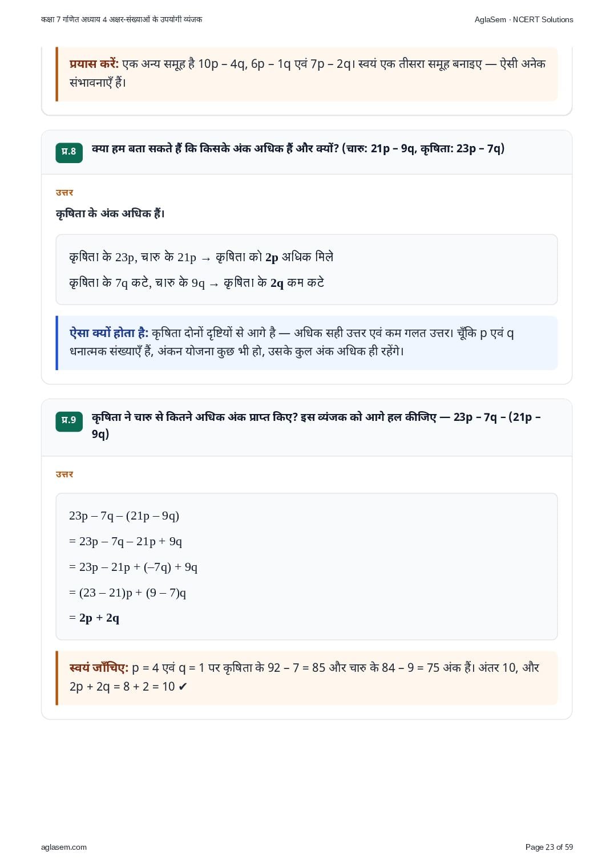This screenshot has height=868, width=614.
Task: Click the Page 23 of 59 indicator
Action: (x=549, y=847)
